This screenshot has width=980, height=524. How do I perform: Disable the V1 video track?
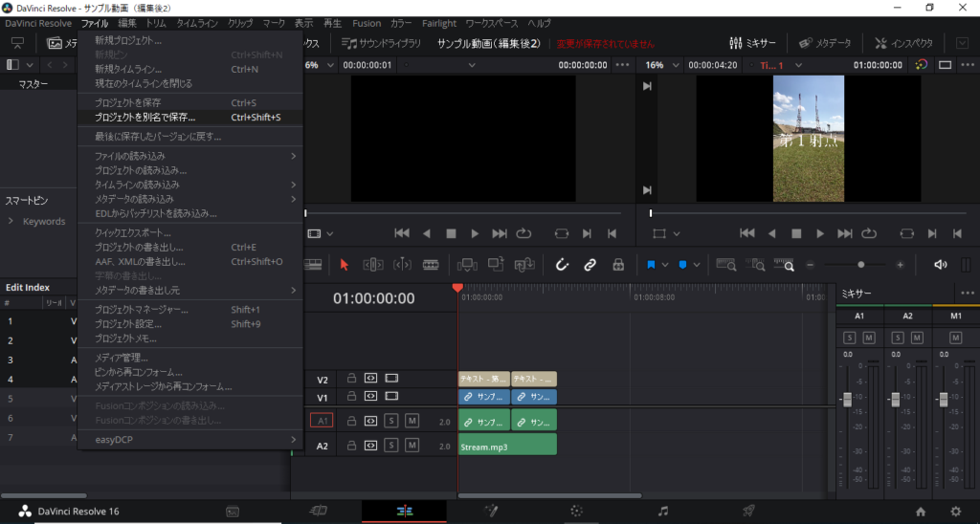(x=391, y=397)
